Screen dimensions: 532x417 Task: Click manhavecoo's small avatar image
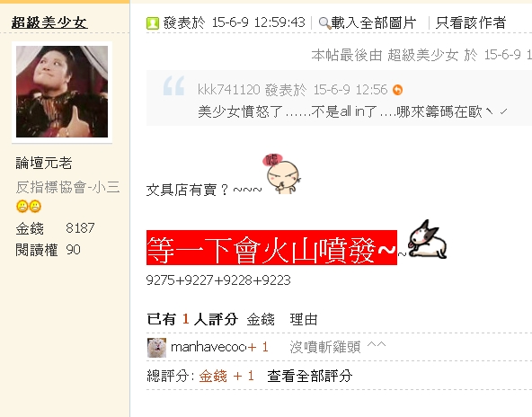click(156, 348)
